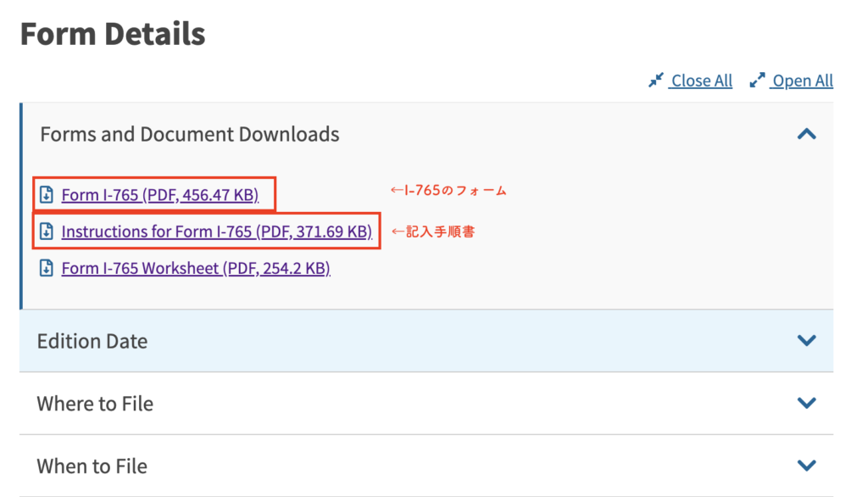Click the expand arrows icon next to Open All
This screenshot has height=497, width=868.
click(758, 81)
